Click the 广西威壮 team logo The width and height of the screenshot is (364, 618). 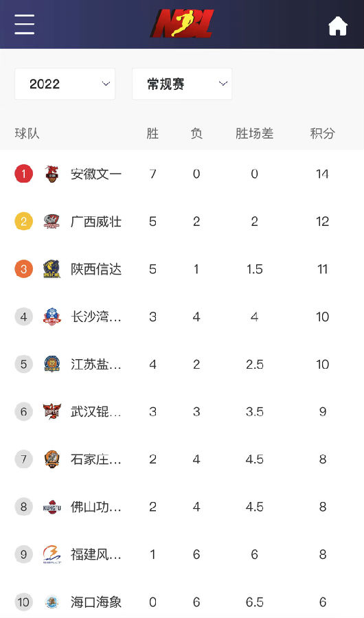click(x=52, y=222)
